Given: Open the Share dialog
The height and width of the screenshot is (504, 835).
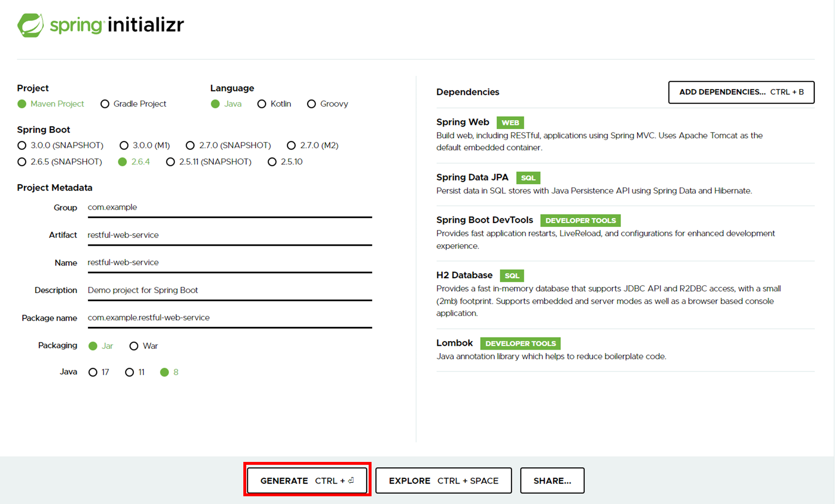Looking at the screenshot, I should click(x=552, y=480).
